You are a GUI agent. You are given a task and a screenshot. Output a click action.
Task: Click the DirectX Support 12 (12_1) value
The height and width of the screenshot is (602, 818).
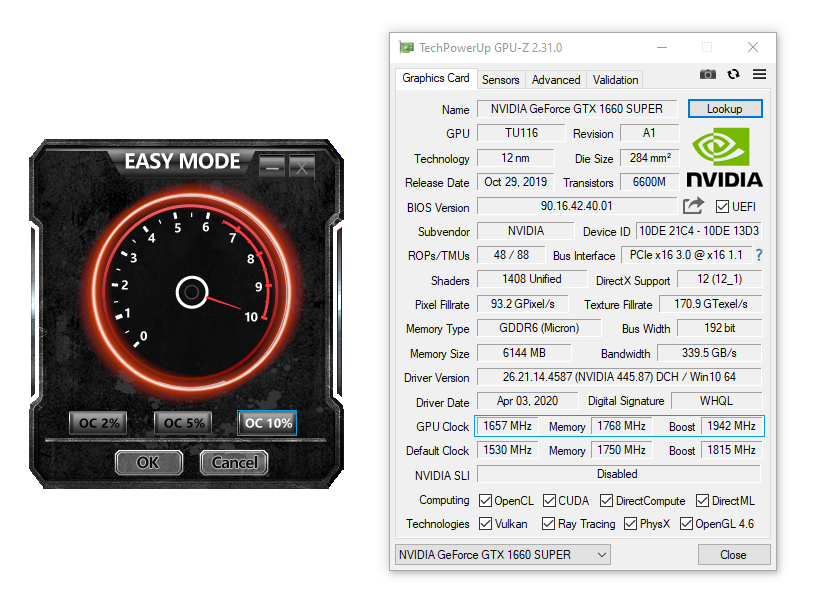(x=719, y=279)
